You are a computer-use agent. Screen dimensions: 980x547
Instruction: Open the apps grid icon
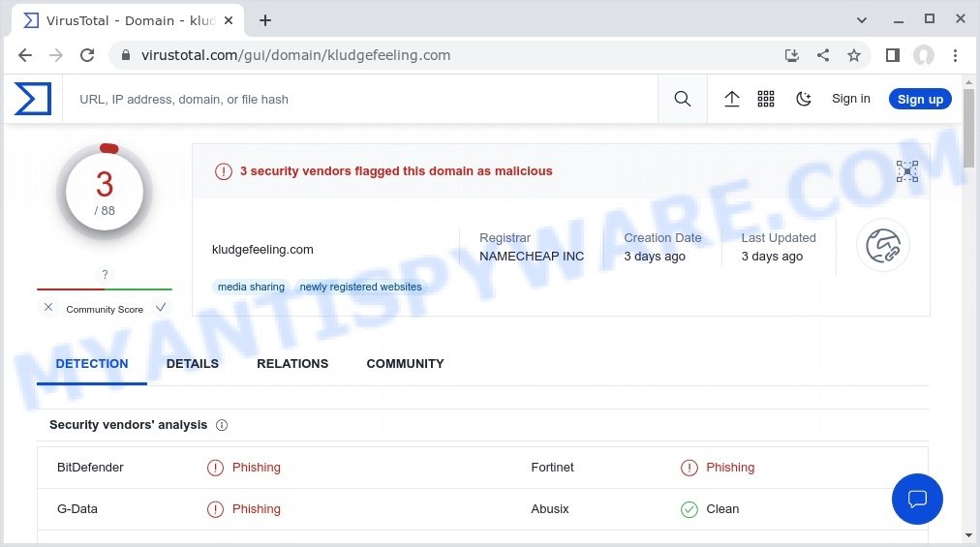pos(766,99)
